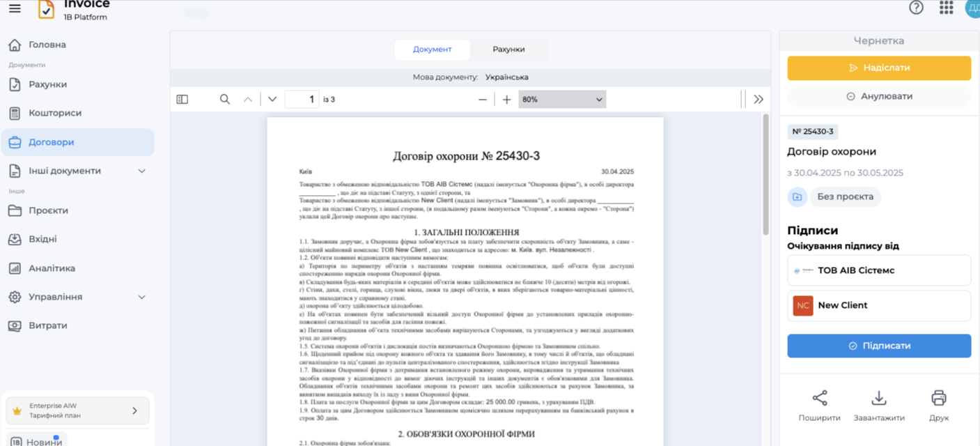Click the document scrollbar
Viewport: 980px width, 446px height.
pyautogui.click(x=766, y=174)
